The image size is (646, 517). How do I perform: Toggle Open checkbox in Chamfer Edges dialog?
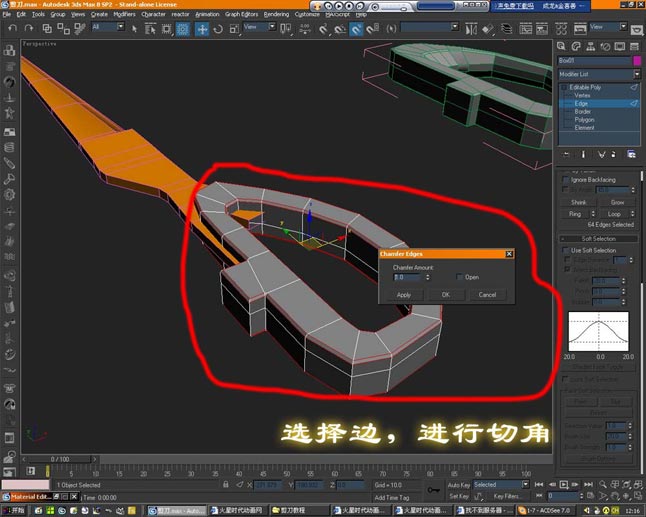(x=459, y=277)
